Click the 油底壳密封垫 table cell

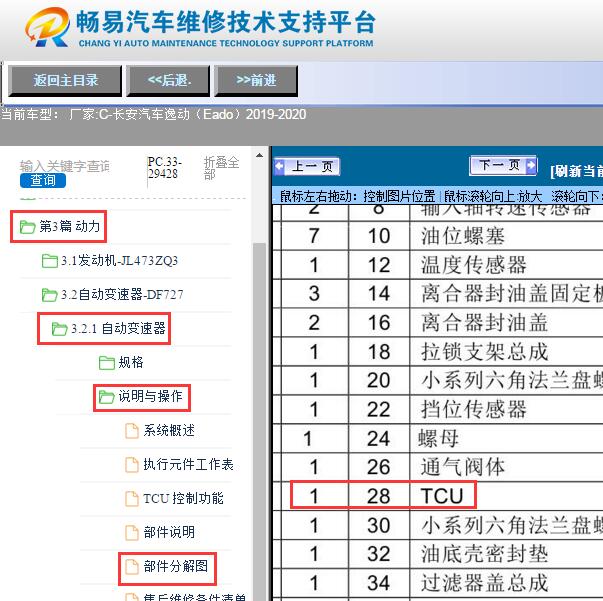click(484, 554)
